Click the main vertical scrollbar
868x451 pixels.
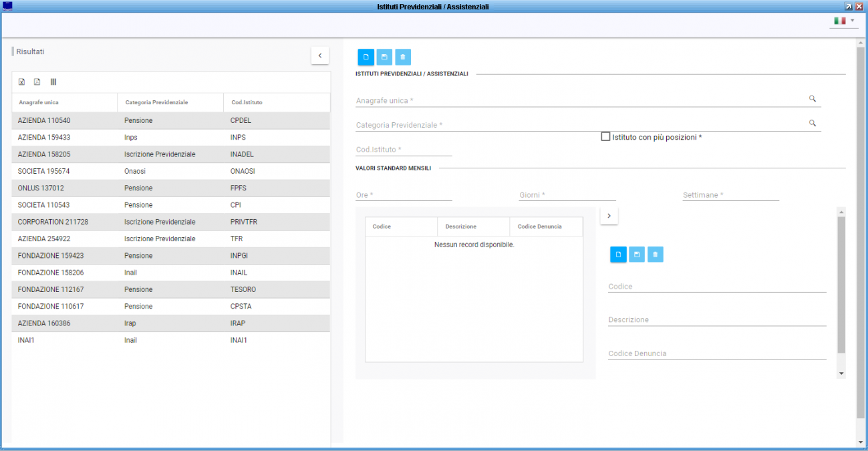click(x=860, y=234)
